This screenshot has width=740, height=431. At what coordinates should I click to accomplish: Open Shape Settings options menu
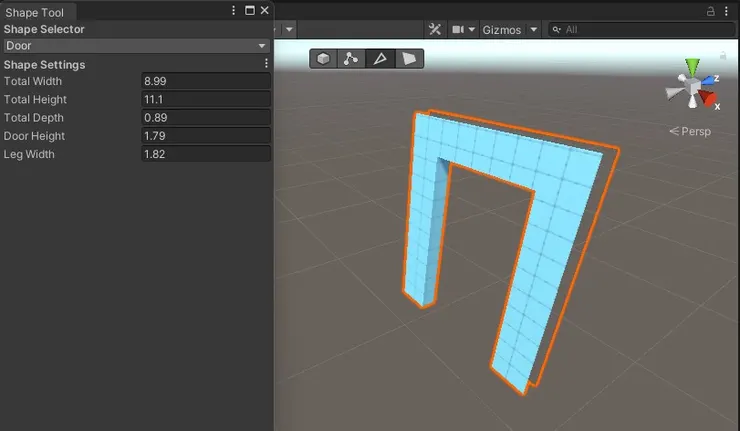(x=266, y=63)
